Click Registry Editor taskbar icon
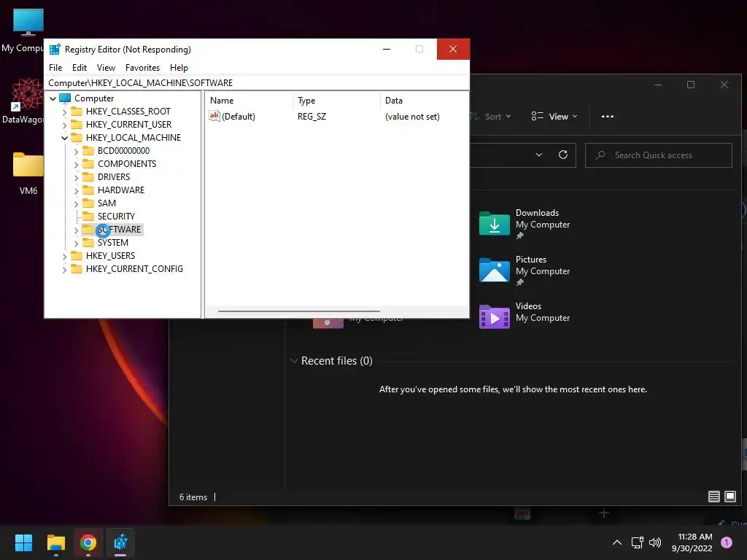747x560 pixels. pos(120,542)
